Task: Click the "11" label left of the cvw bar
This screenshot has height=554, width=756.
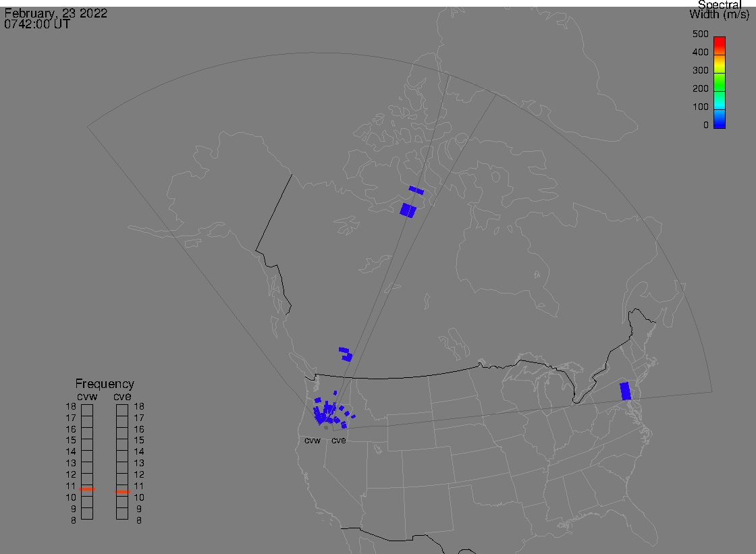Action: [71, 486]
